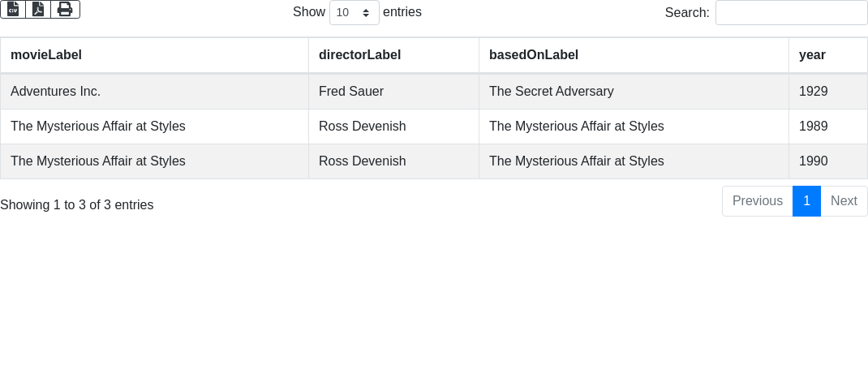Select the Adventures Inc. movie cell
Viewport: 868px width, 365px height.
pyautogui.click(x=55, y=92)
